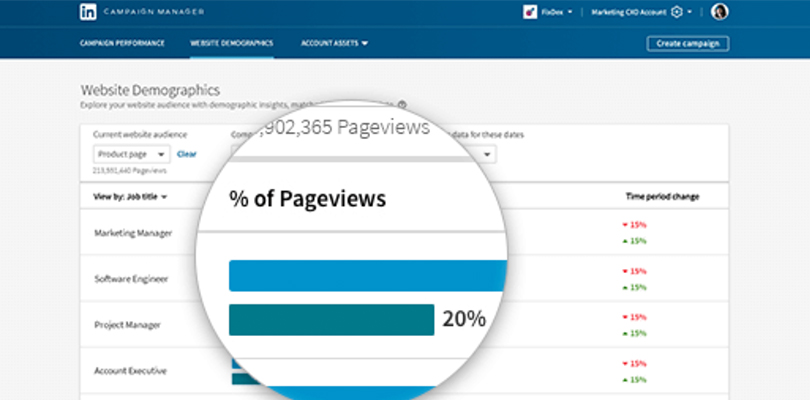Image resolution: width=810 pixels, height=400 pixels.
Task: Click the LinkedIn logo icon
Action: click(88, 12)
